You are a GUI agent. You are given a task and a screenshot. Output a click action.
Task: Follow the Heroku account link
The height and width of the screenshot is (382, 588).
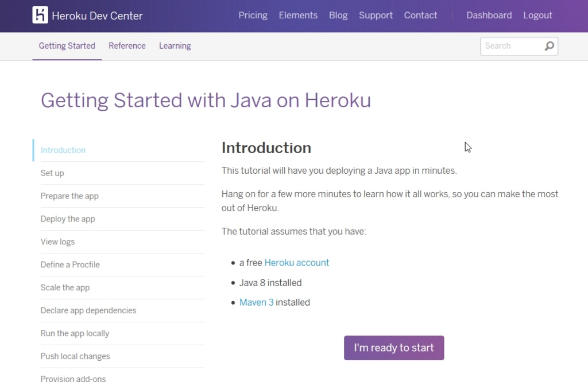(x=297, y=263)
